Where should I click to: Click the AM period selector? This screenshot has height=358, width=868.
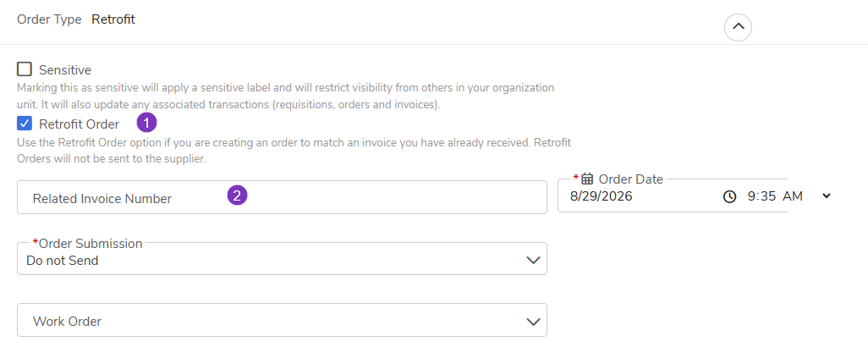(x=793, y=196)
